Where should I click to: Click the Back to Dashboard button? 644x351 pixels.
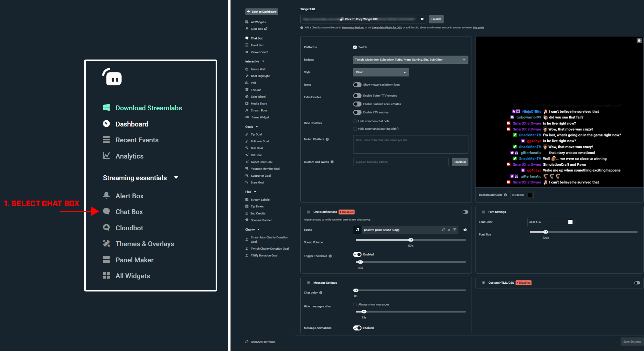262,12
